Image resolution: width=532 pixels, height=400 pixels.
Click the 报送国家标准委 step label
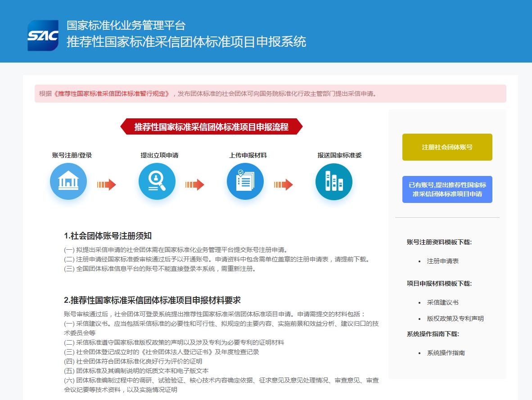click(x=340, y=155)
